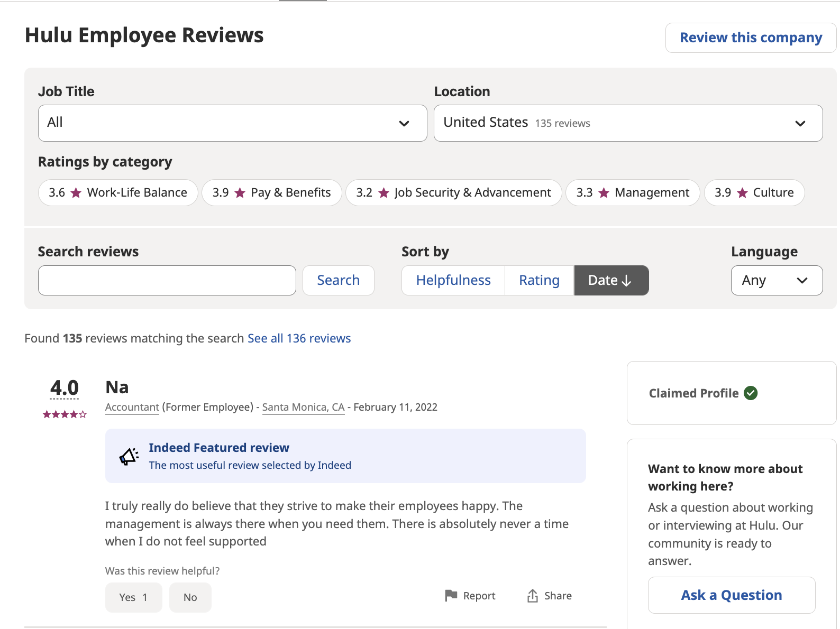840x629 pixels.
Task: Click the Indeed Featured review heading
Action: point(219,448)
